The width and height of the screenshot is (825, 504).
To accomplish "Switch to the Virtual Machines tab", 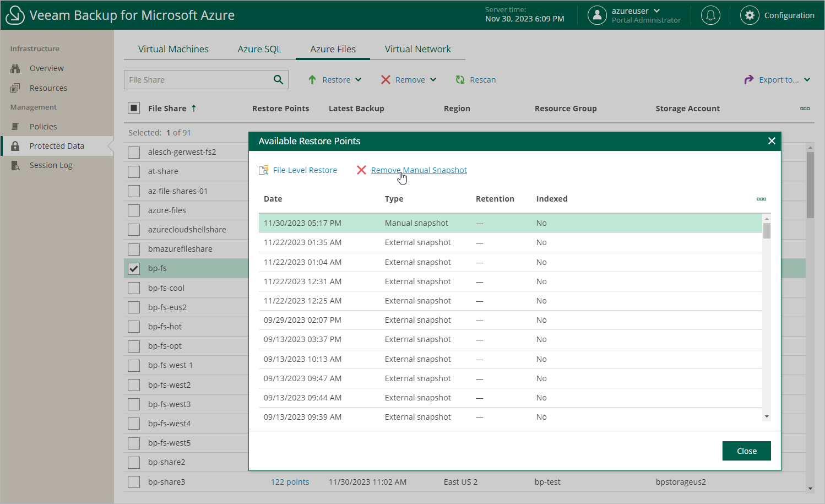I will [x=173, y=49].
